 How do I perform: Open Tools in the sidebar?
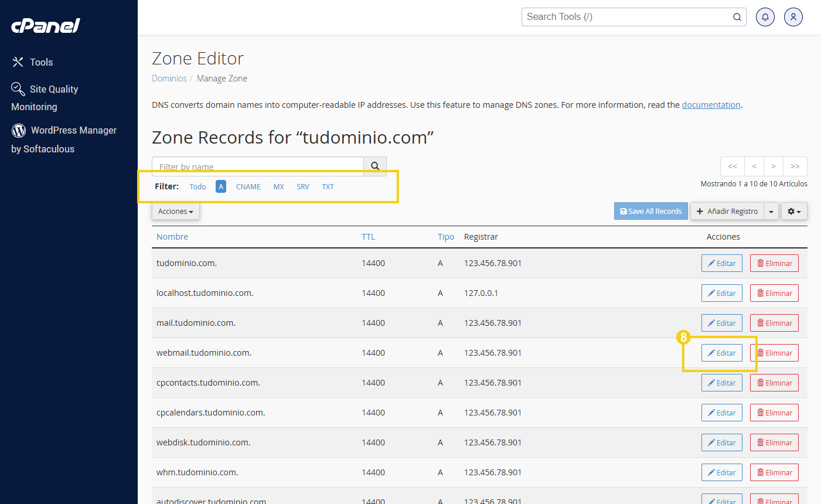41,62
